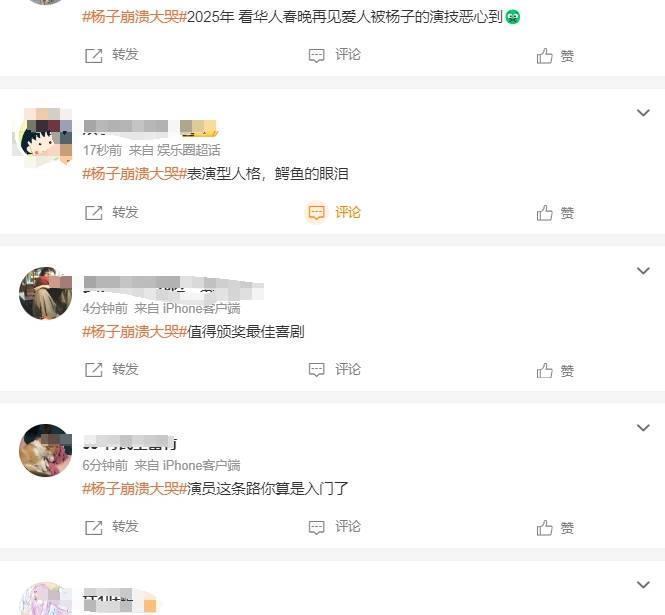This screenshot has width=665, height=615.
Task: Click 转发 repost icon on the top post
Action: point(94,56)
